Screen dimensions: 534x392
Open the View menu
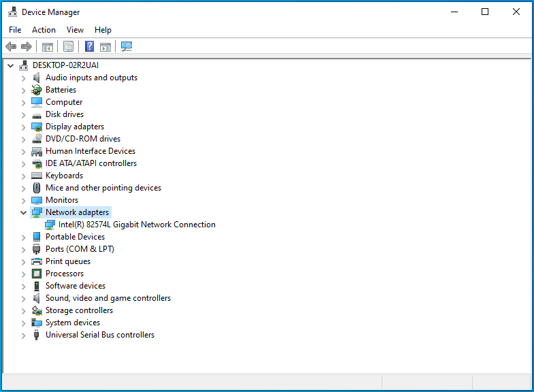click(75, 30)
